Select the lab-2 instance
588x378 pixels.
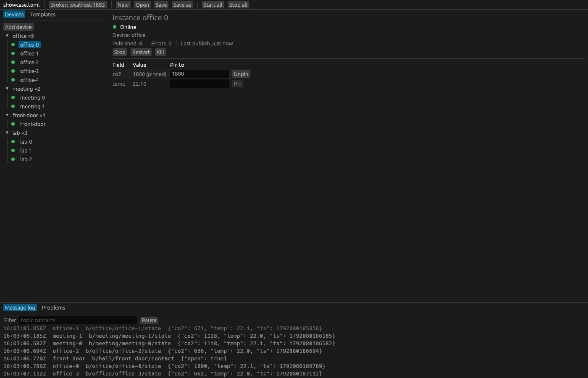[x=26, y=159]
